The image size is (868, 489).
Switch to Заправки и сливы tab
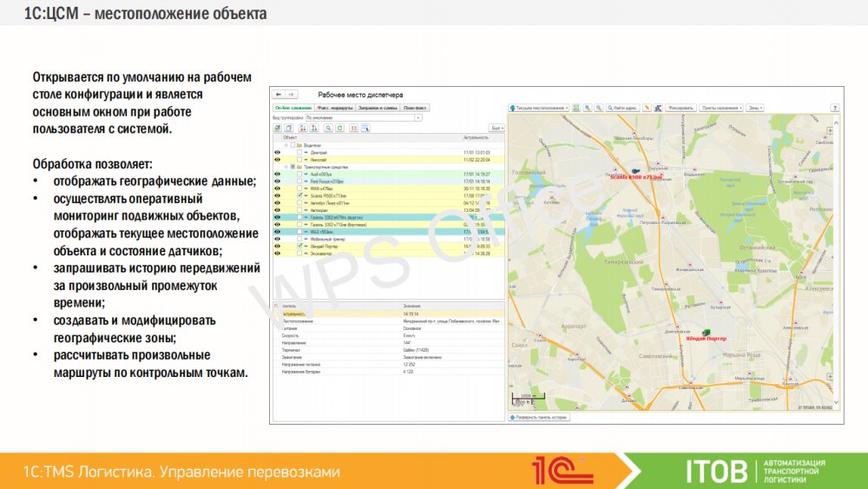coord(378,108)
